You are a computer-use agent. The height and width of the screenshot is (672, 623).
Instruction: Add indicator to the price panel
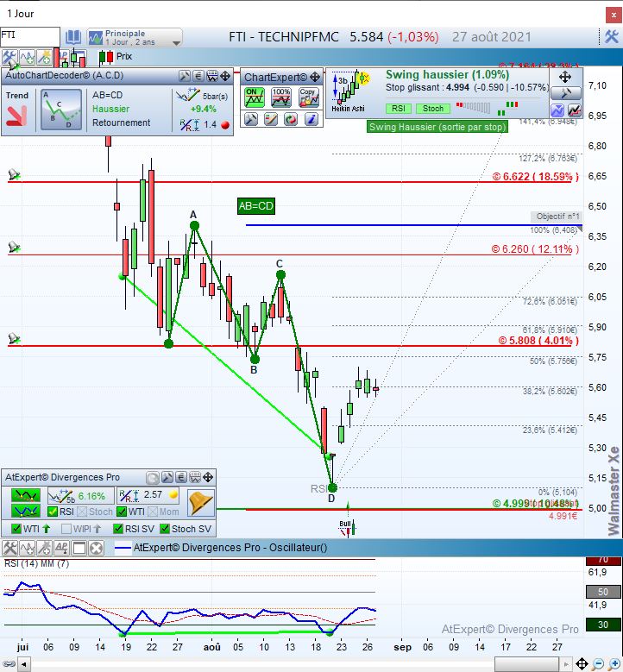[x=27, y=57]
